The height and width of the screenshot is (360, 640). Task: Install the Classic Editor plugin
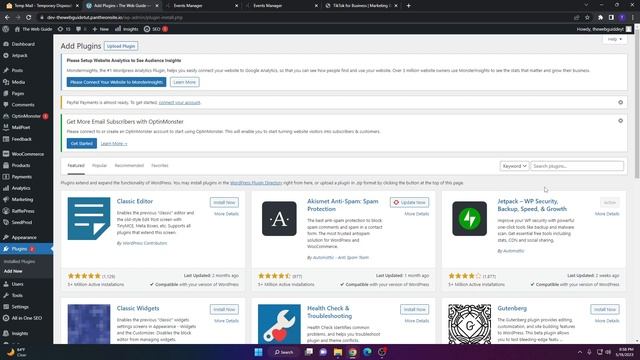pos(224,202)
